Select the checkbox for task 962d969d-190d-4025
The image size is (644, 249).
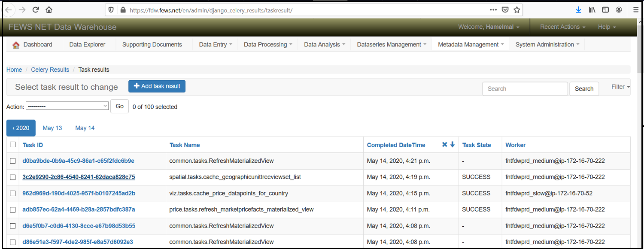(x=13, y=194)
